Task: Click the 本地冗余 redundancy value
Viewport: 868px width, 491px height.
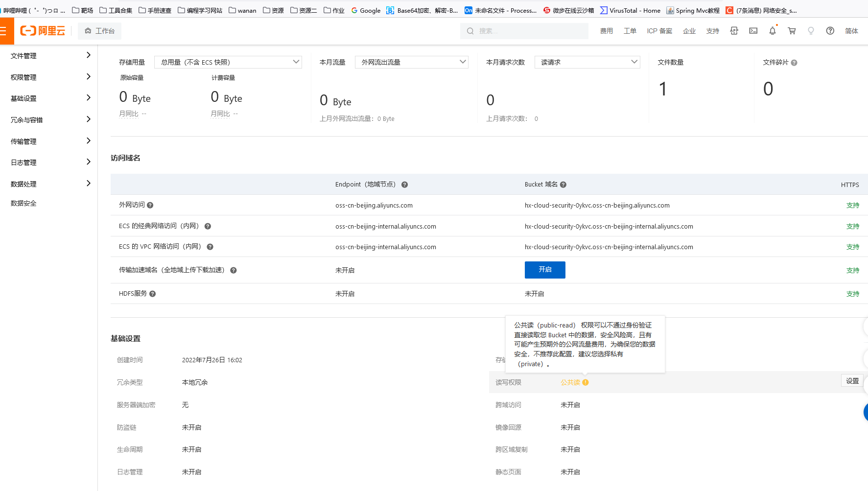Action: [195, 382]
